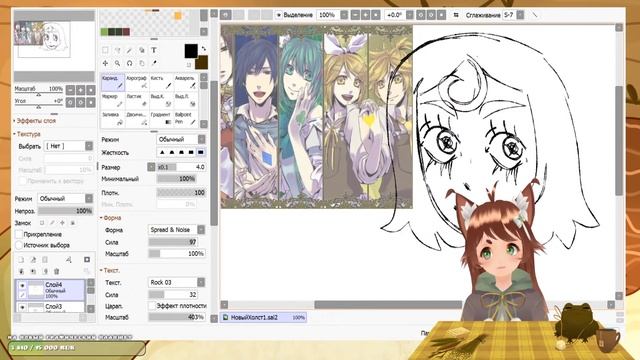Select the Text (T) tool
The height and width of the screenshot is (360, 640).
[x=153, y=50]
